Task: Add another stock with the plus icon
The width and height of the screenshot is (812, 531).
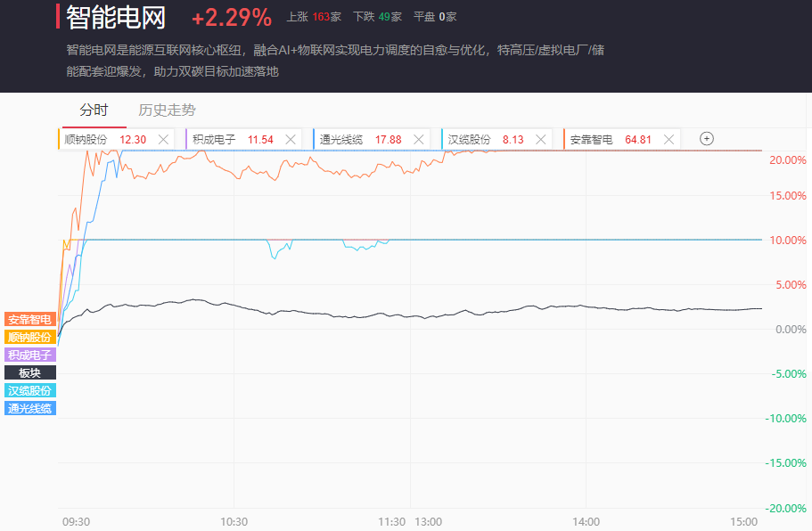Action: tap(707, 139)
